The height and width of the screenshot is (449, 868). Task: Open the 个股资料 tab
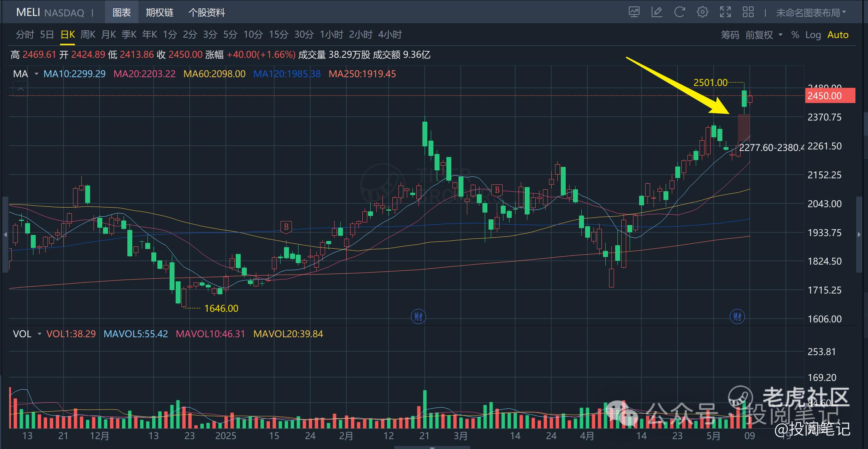206,13
